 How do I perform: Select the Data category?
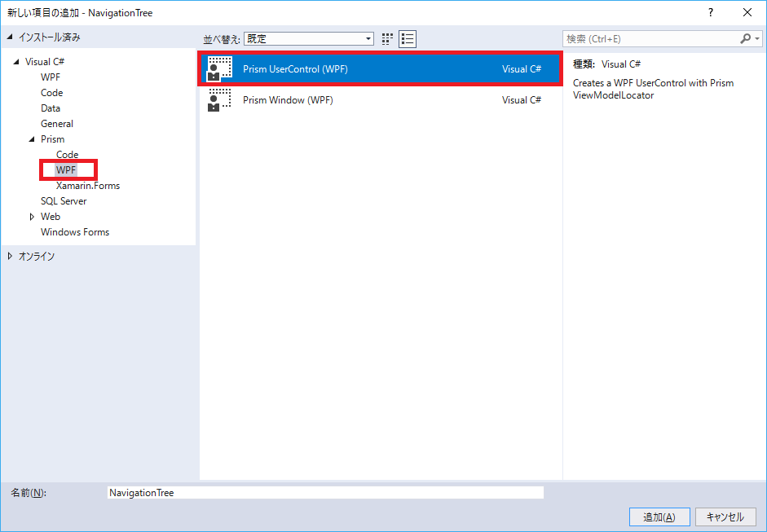[51, 108]
